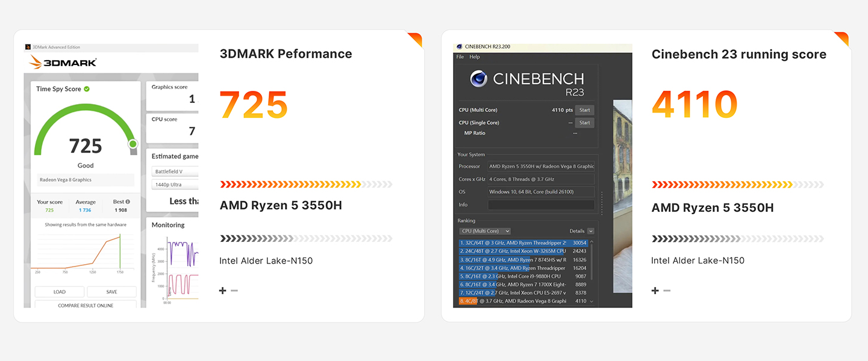Viewport: 868px width, 361px height.
Task: Click the plus icon under 3DMark comparison
Action: click(x=223, y=291)
